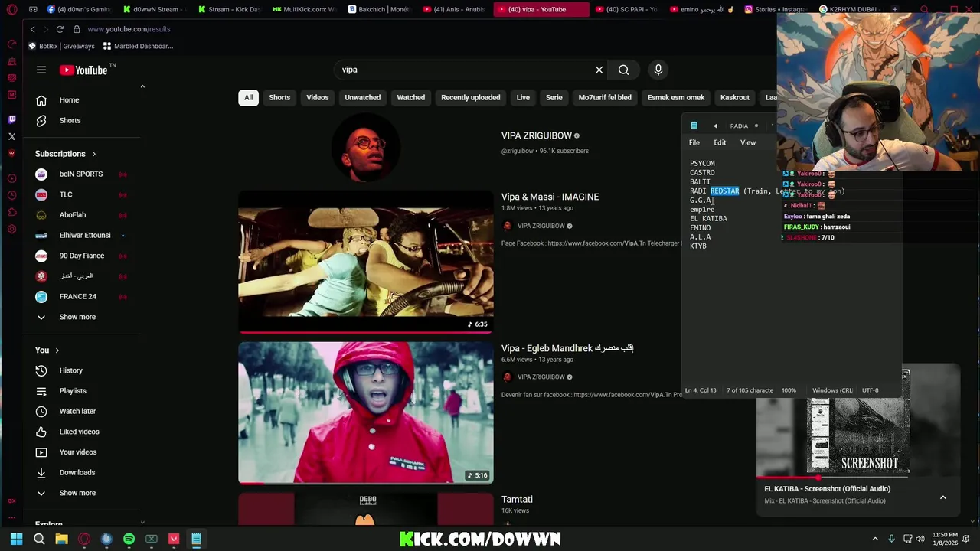The height and width of the screenshot is (551, 980).
Task: Click taskbar search magnifier
Action: [x=39, y=539]
